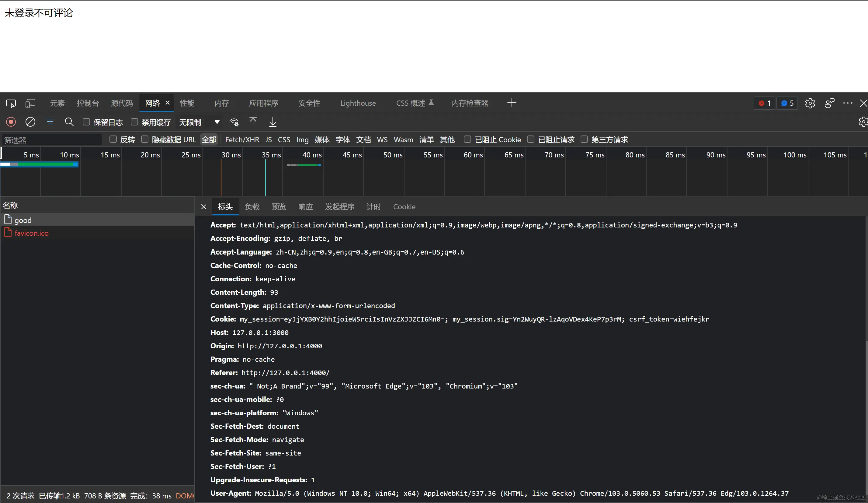Image resolution: width=868 pixels, height=503 pixels.
Task: Tick the 已阻止 Cookie checkbox
Action: point(467,139)
